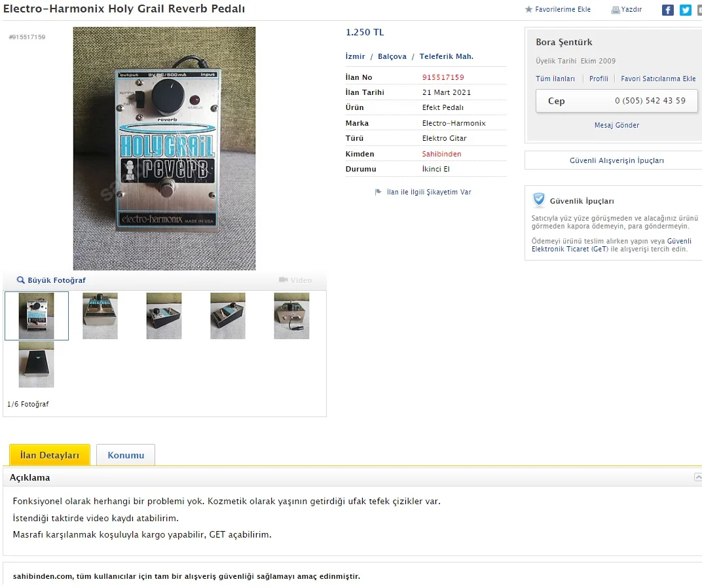Share listing via Twitter icon
The width and height of the screenshot is (702, 588).
pos(686,10)
